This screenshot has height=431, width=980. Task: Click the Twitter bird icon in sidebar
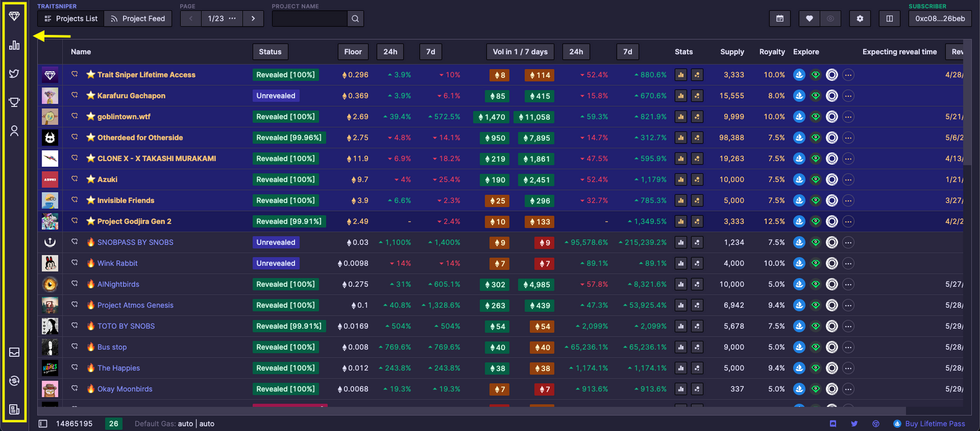[14, 74]
